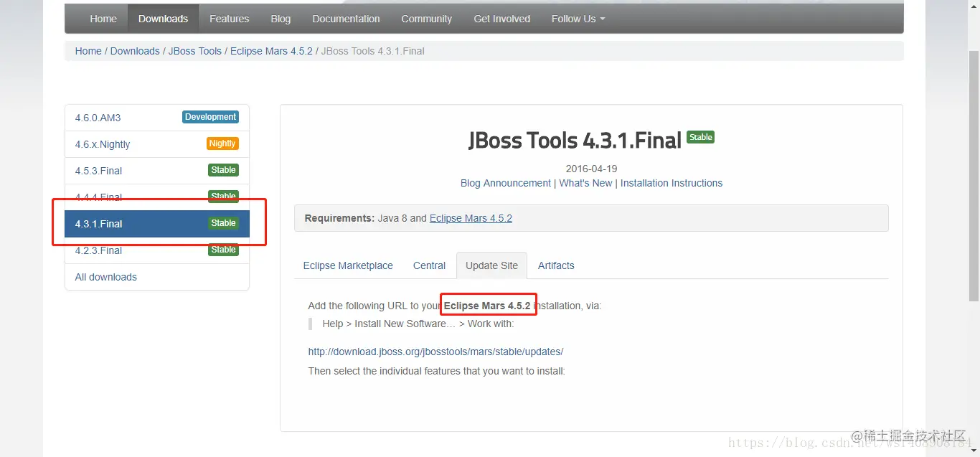Open the Installation Instructions link
Screen dimensions: 980x457
coord(672,183)
